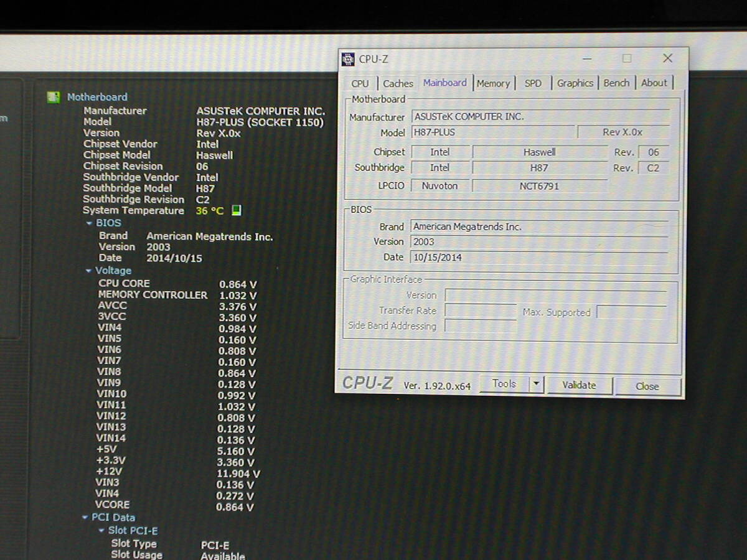The height and width of the screenshot is (560, 747).
Task: Click the green temperature indicator icon beside 36 °C
Action: tap(236, 210)
